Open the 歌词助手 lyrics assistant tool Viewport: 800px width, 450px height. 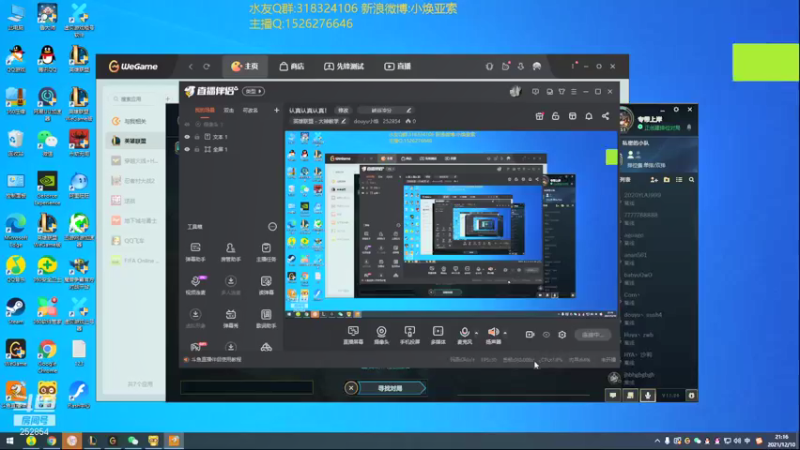(x=266, y=318)
